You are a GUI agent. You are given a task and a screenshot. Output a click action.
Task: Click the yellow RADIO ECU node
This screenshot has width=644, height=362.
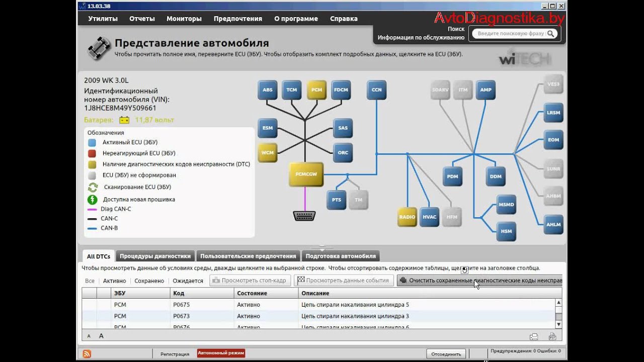point(407,217)
